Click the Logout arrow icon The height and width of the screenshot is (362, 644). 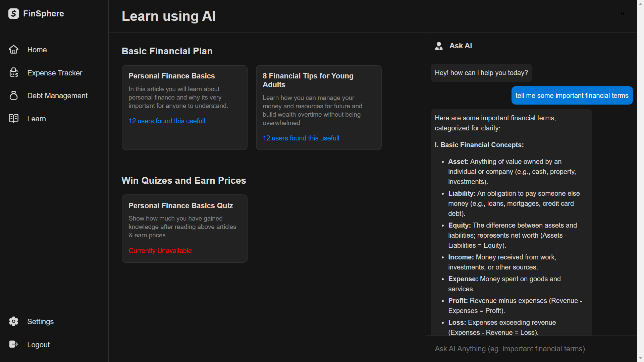[13, 345]
